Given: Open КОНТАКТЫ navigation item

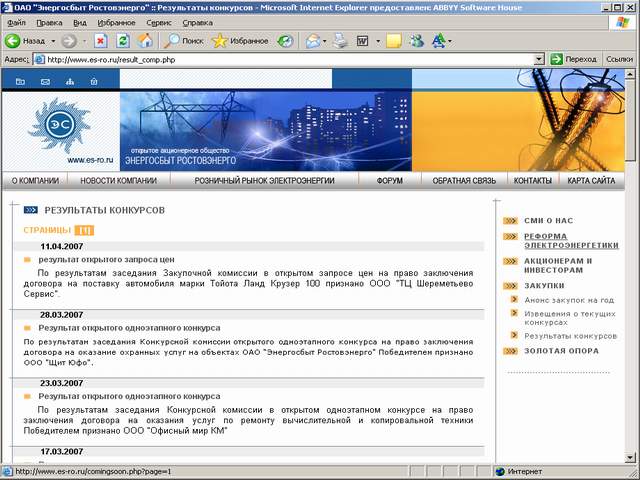Looking at the screenshot, I should point(533,180).
